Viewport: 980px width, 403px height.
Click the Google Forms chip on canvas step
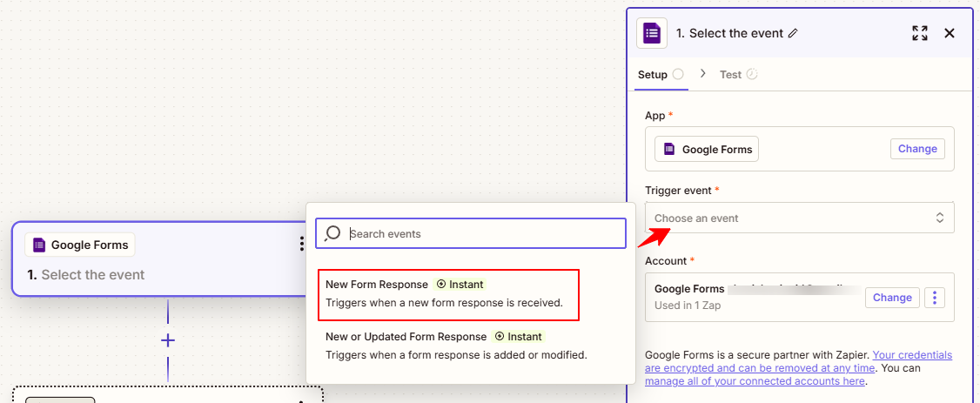(80, 245)
